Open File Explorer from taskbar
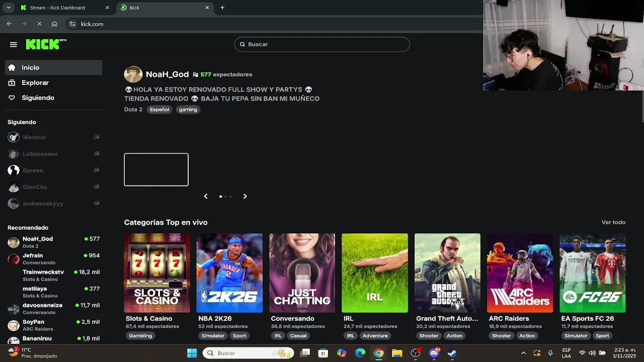The width and height of the screenshot is (644, 362). [397, 353]
